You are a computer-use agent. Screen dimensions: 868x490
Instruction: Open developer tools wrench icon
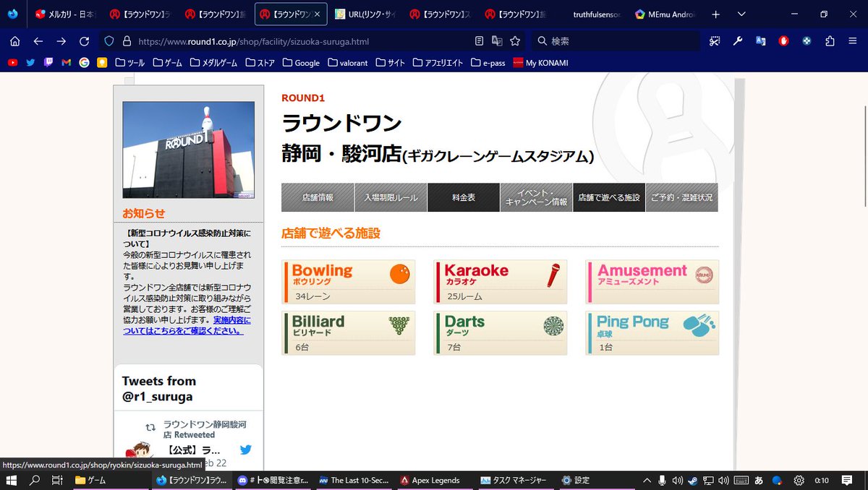coord(738,41)
